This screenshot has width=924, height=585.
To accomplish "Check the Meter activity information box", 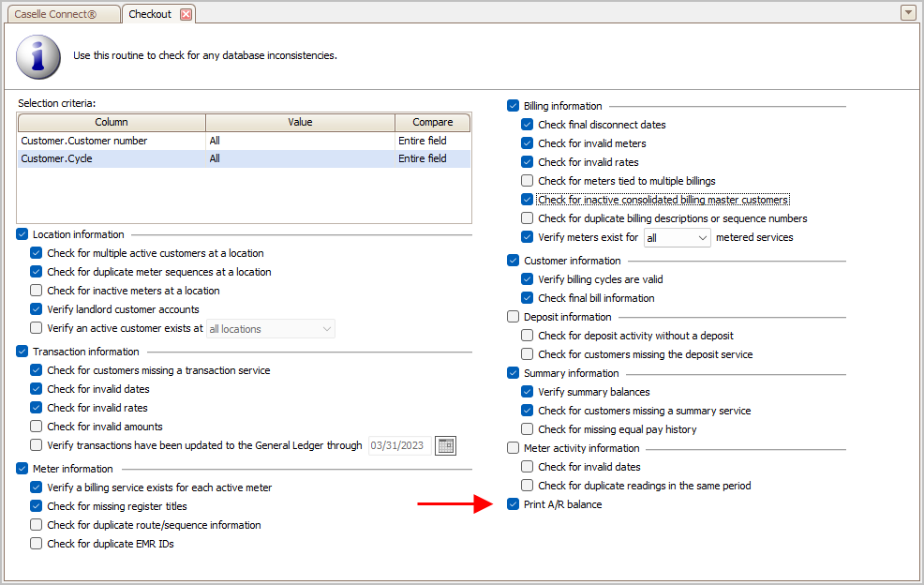I will [x=513, y=448].
